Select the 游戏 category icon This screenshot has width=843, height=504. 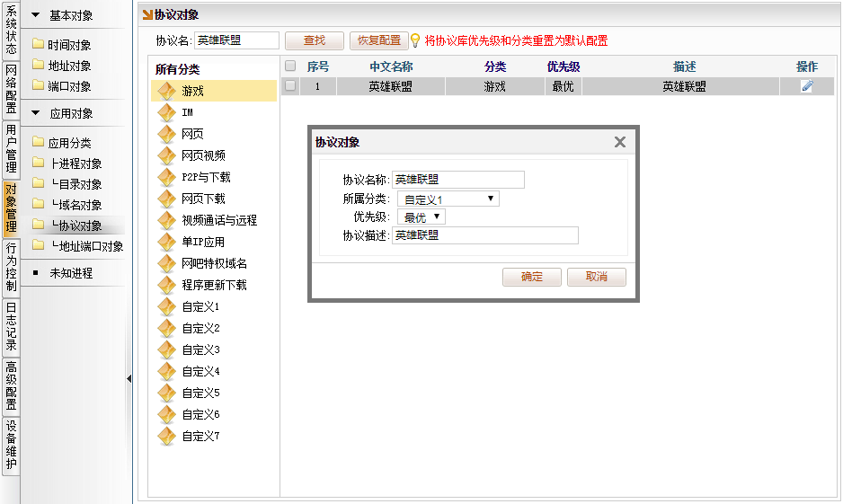point(166,91)
